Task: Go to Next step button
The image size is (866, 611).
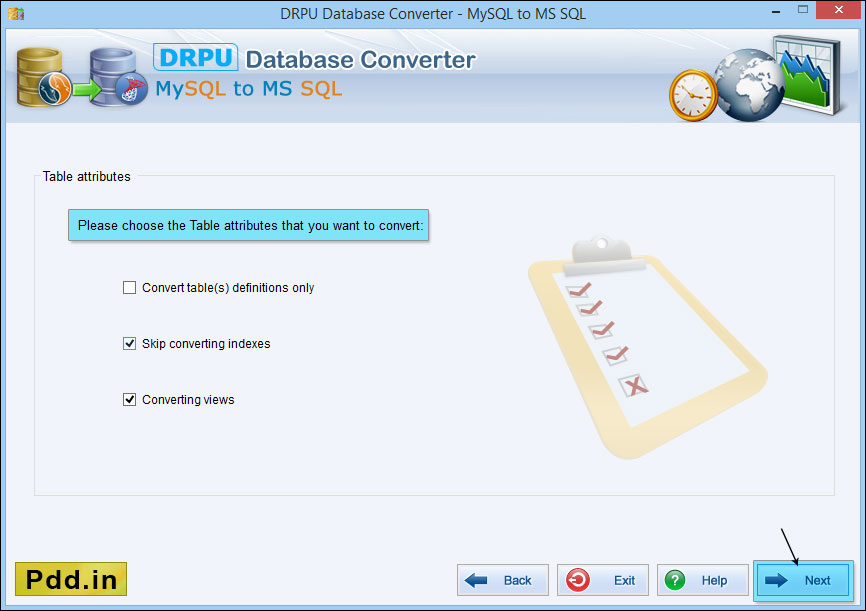Action: click(803, 580)
